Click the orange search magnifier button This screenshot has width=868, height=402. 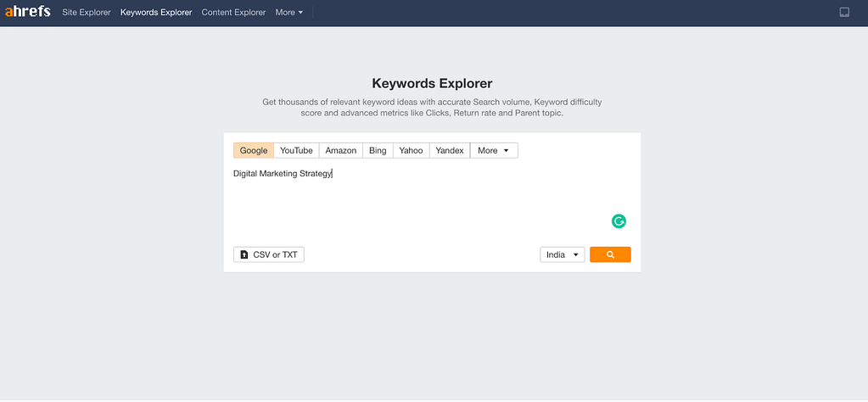610,254
